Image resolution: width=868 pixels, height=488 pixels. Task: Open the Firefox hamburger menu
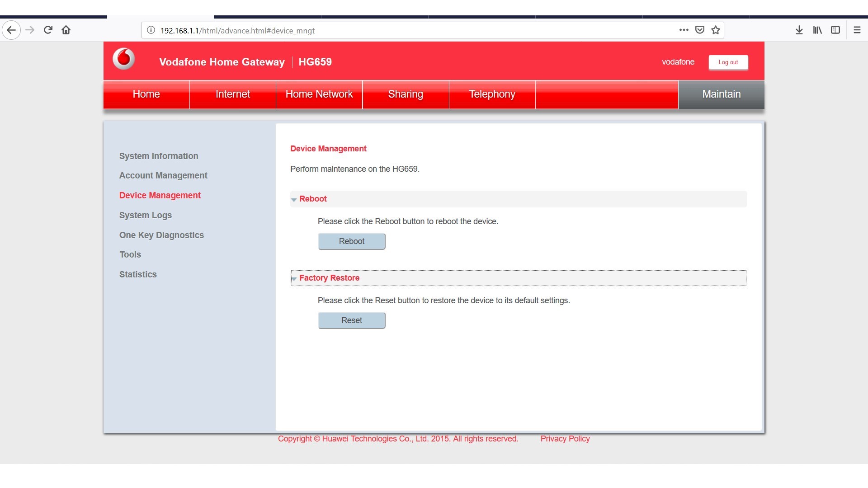tap(857, 30)
